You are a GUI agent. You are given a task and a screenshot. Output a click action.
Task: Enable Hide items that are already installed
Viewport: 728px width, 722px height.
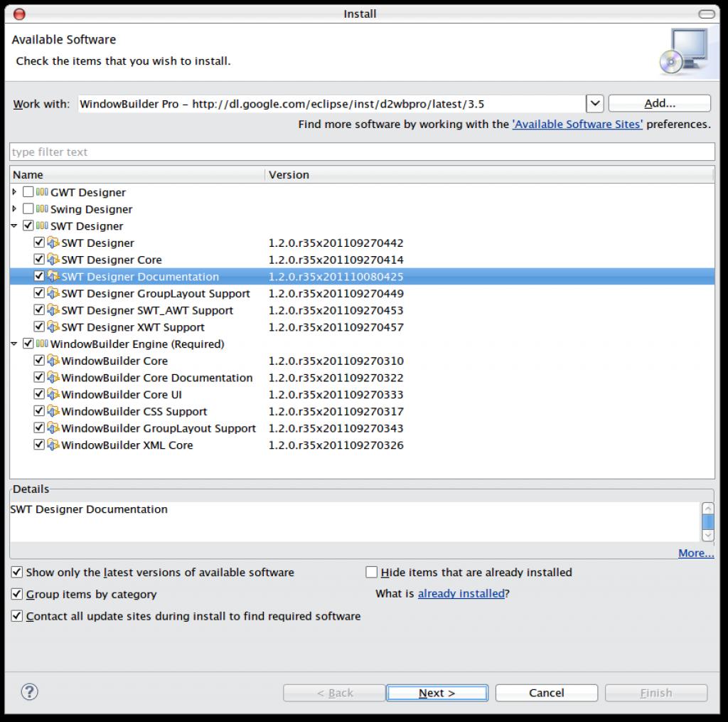371,572
